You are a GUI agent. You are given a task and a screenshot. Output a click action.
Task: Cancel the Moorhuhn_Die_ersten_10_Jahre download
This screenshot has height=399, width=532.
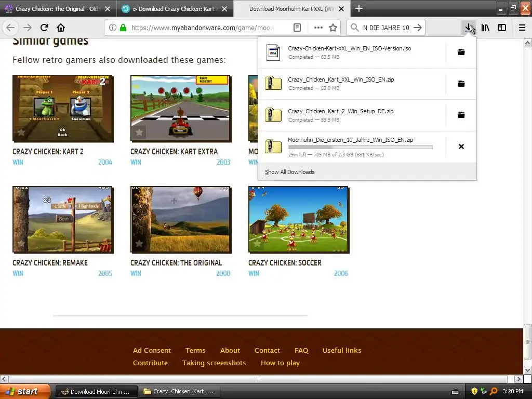pyautogui.click(x=461, y=147)
